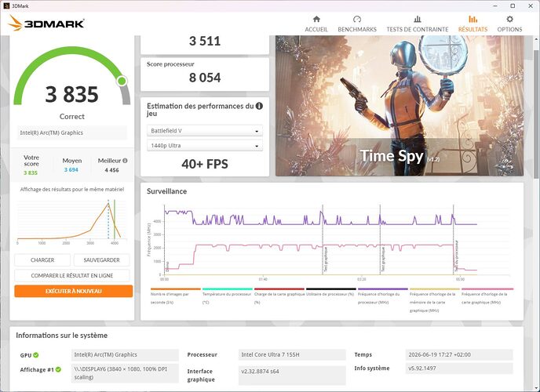
Task: Toggle the Température du processeur legend
Action: (x=228, y=296)
